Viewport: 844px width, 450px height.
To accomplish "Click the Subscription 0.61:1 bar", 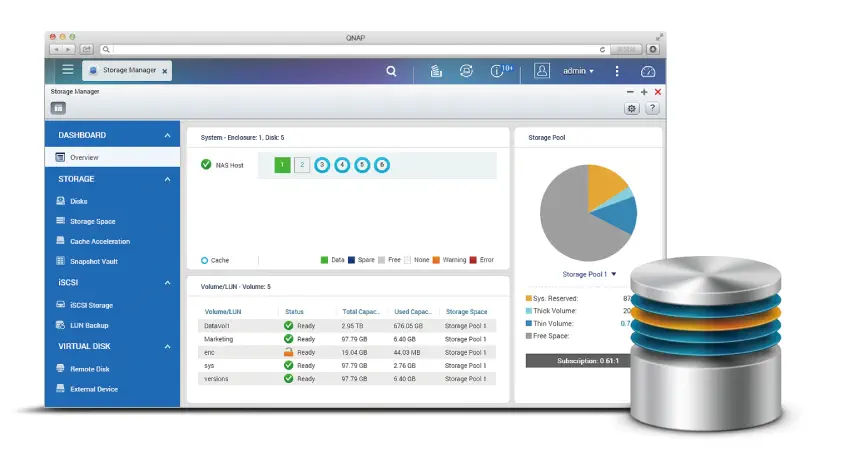I will (x=579, y=361).
